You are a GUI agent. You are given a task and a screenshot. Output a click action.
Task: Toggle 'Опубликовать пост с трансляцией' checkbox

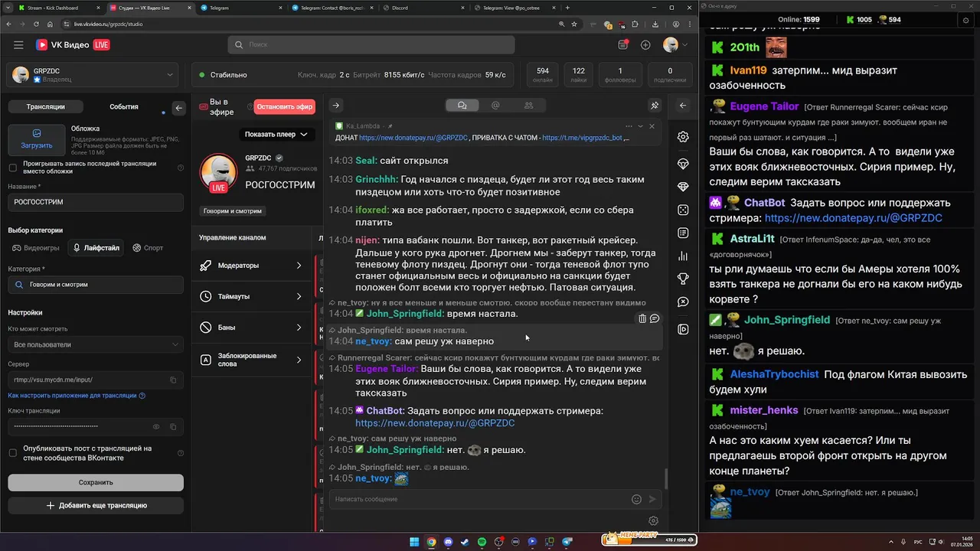[x=12, y=453]
